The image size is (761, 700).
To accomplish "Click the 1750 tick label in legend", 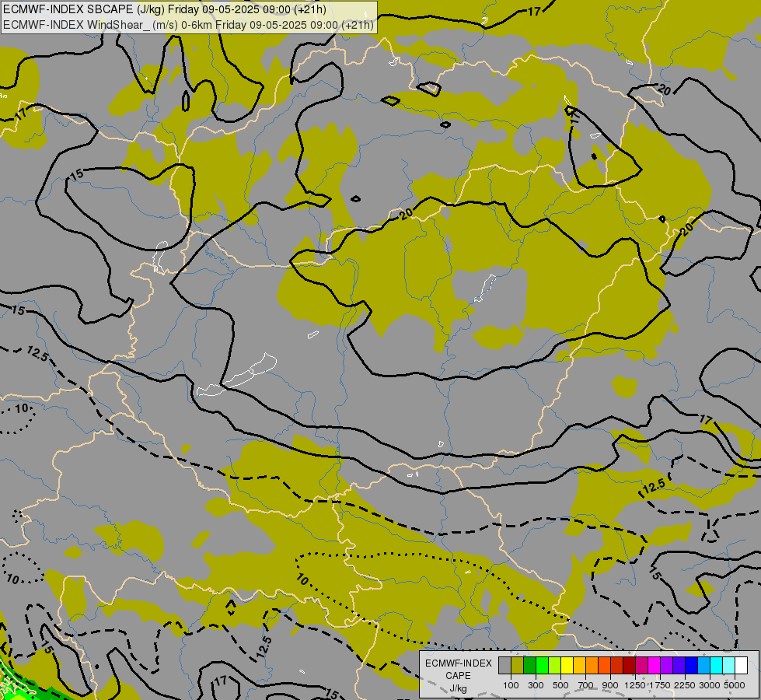I will 660,685.
